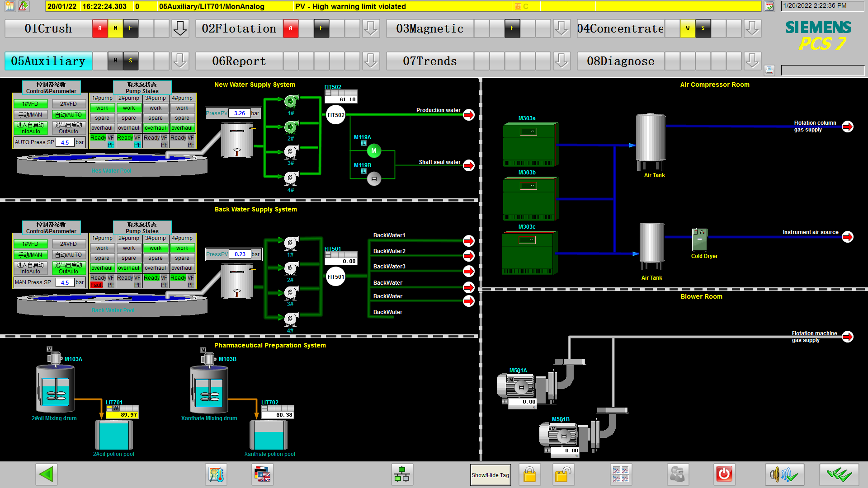
Task: Toggle 1#VFD in New Water control
Action: tap(30, 104)
